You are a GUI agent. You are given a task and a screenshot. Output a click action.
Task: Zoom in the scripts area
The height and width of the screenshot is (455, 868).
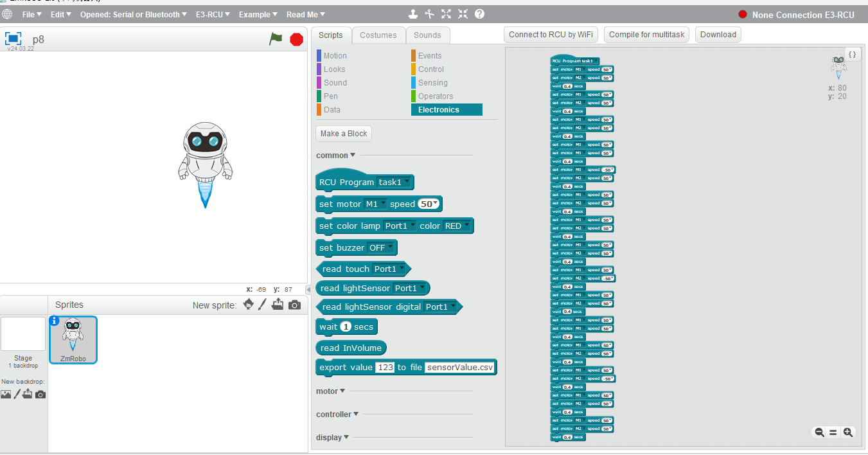[848, 433]
